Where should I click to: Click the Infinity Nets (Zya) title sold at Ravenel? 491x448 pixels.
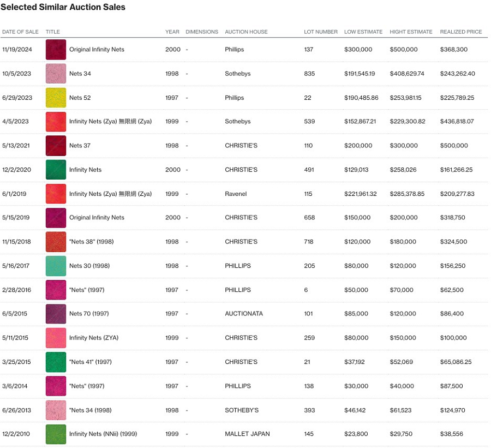click(110, 194)
